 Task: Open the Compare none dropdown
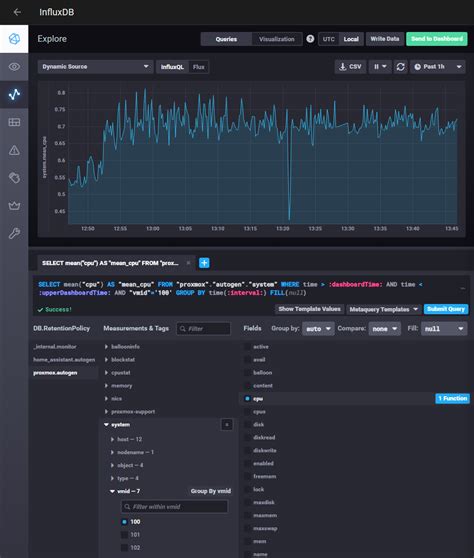(385, 329)
